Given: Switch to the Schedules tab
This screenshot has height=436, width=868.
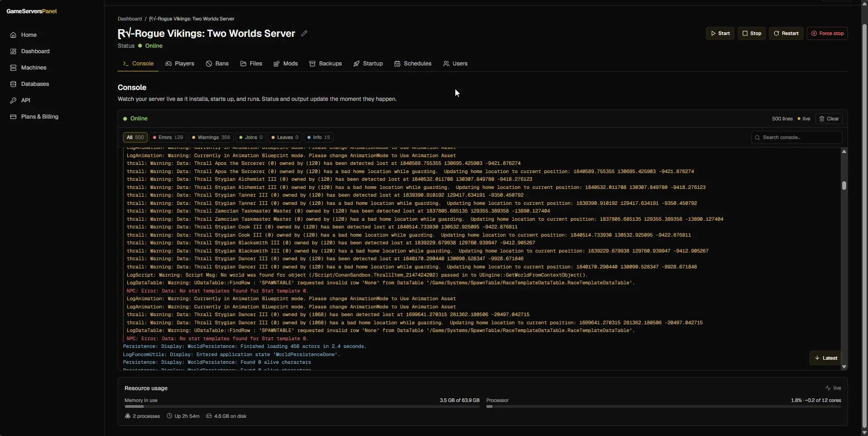Looking at the screenshot, I should 413,64.
